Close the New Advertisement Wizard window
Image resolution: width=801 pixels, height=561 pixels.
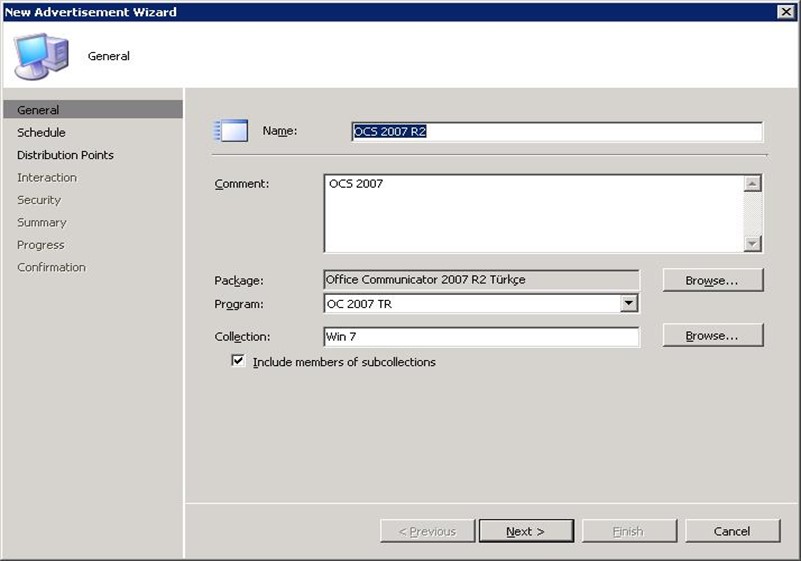click(786, 11)
